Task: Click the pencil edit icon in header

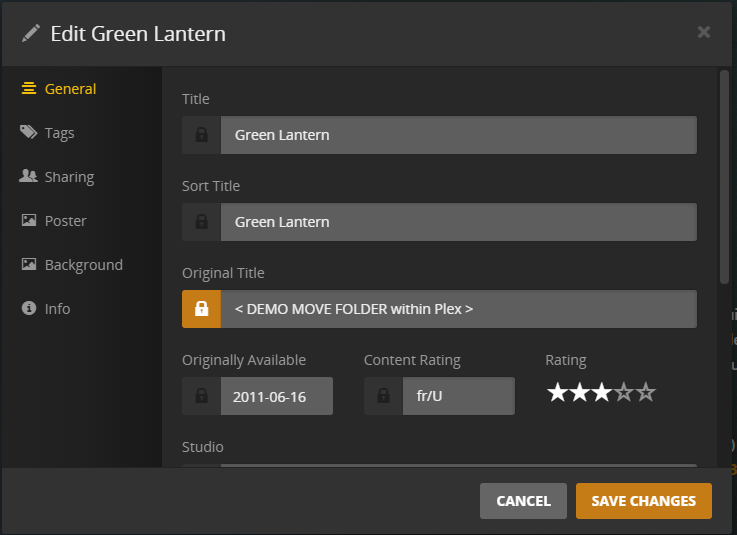Action: tap(31, 33)
